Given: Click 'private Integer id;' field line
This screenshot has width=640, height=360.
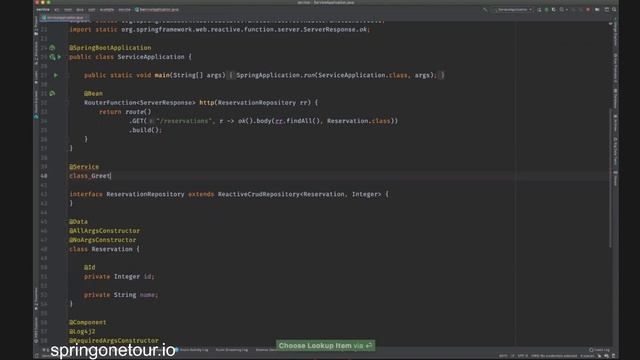Looking at the screenshot, I should [x=120, y=276].
